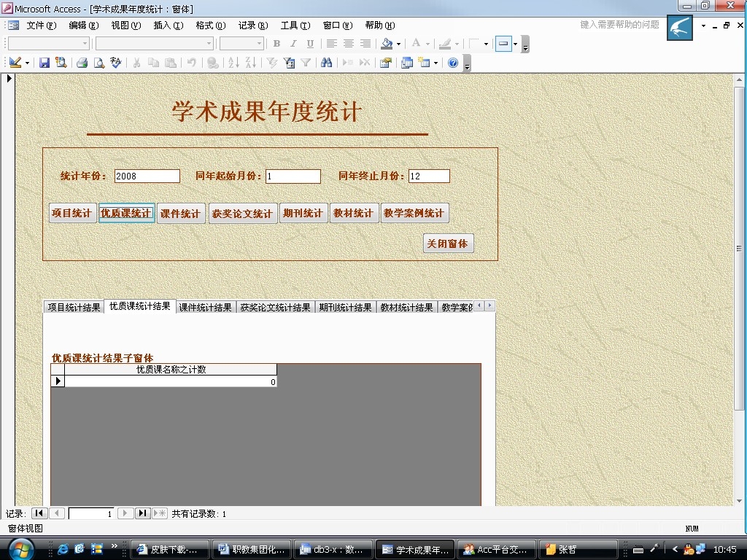Open the 视图(V) menu
The image size is (747, 560).
point(126,26)
